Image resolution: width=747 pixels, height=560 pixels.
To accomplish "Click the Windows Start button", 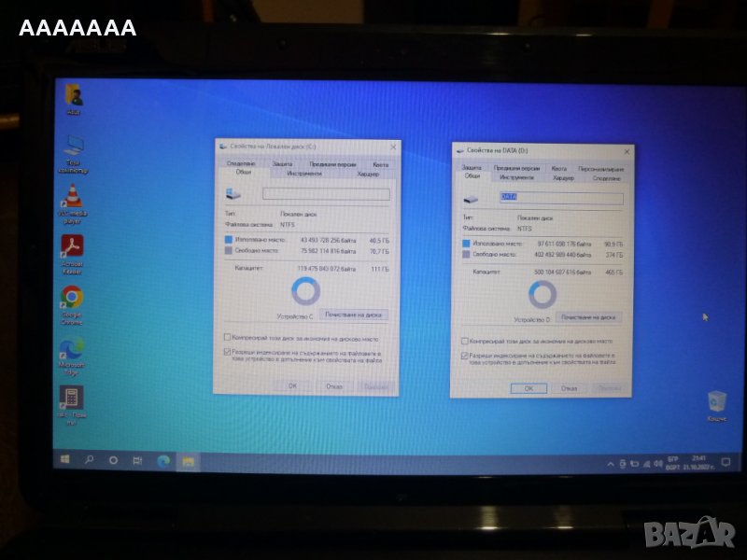I will coord(65,460).
